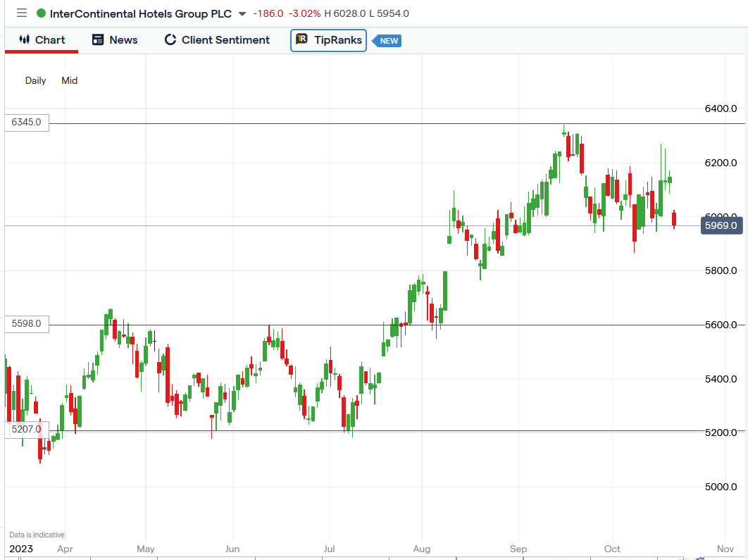Click the 6200.0 price axis label

(721, 163)
